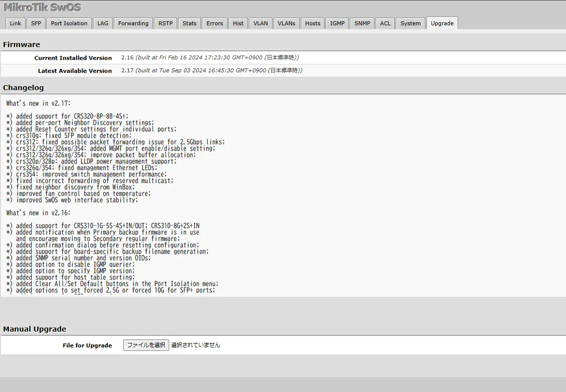Screen dimensions: 566x392
Task: Open the VLANs tab
Action: [286, 23]
